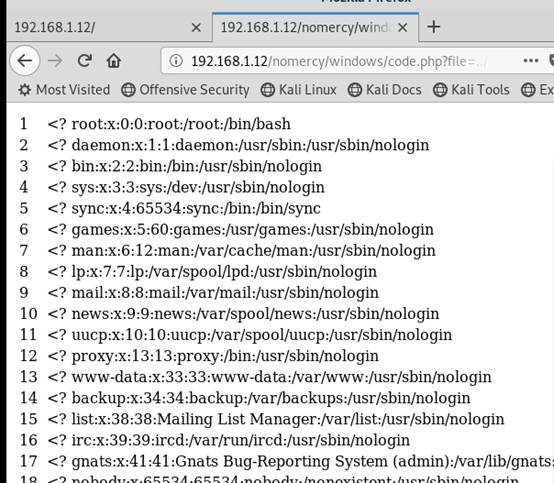
Task: Go back to the previous page
Action: 25,61
